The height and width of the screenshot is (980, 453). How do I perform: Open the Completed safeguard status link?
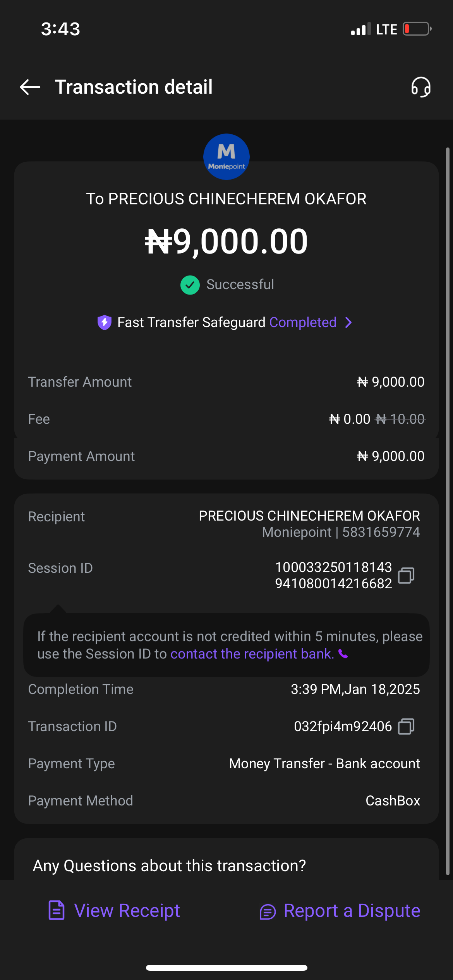(x=303, y=322)
